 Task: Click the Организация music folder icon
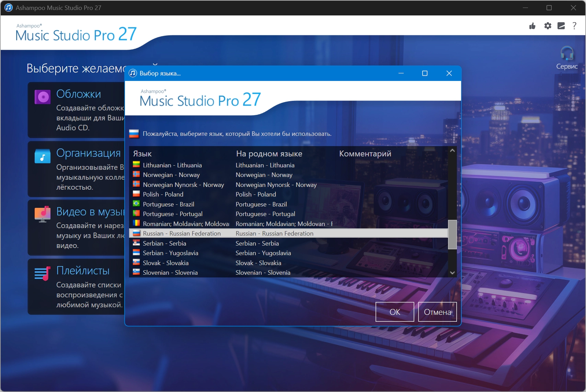click(x=43, y=156)
